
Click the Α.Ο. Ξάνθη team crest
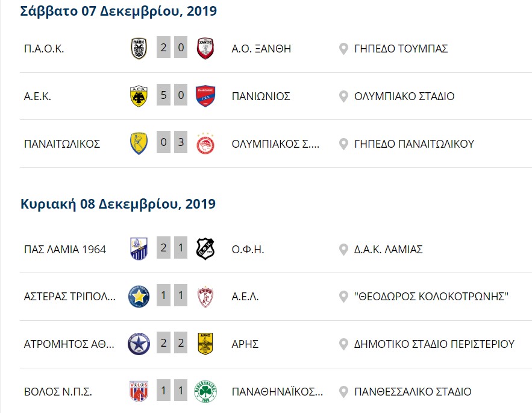coord(205,48)
